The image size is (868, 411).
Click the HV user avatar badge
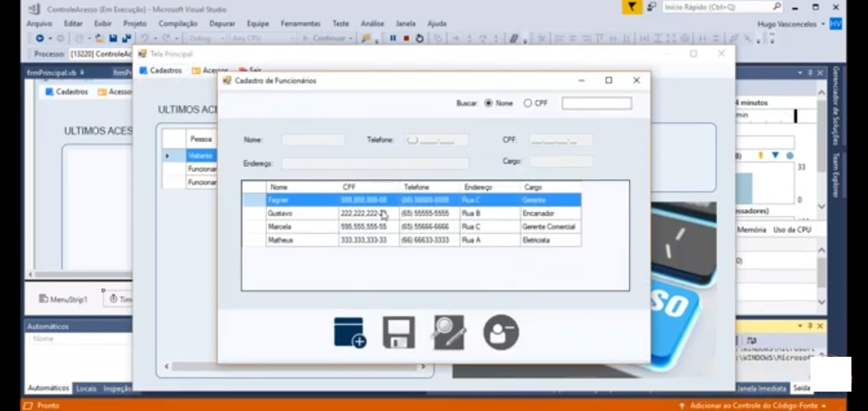(836, 24)
